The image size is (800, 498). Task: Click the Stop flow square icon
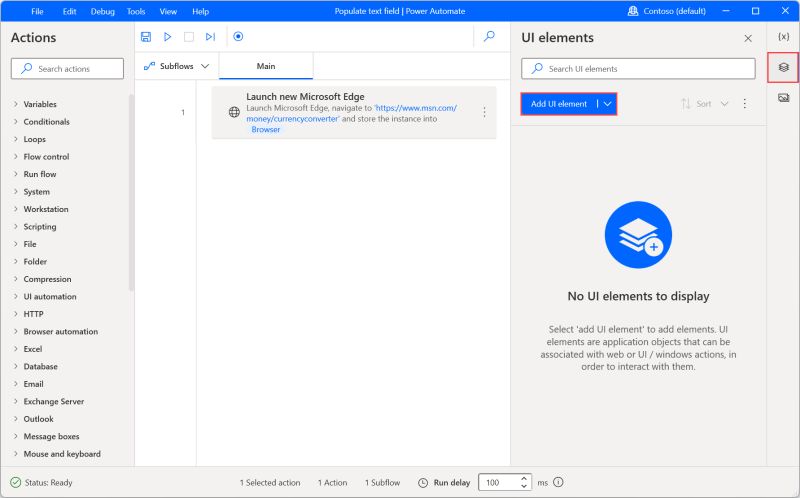point(189,37)
